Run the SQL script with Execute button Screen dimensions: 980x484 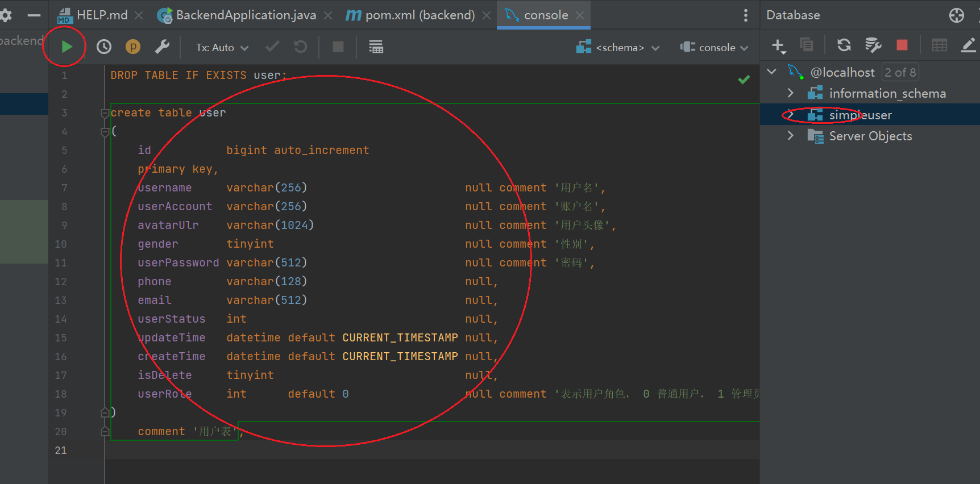67,47
